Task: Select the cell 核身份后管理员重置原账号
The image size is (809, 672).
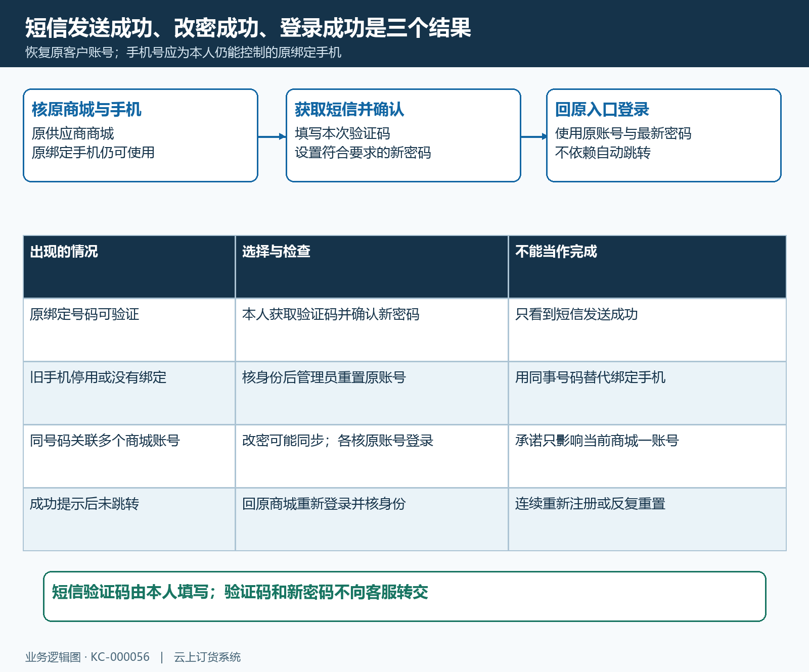Action: (372, 393)
